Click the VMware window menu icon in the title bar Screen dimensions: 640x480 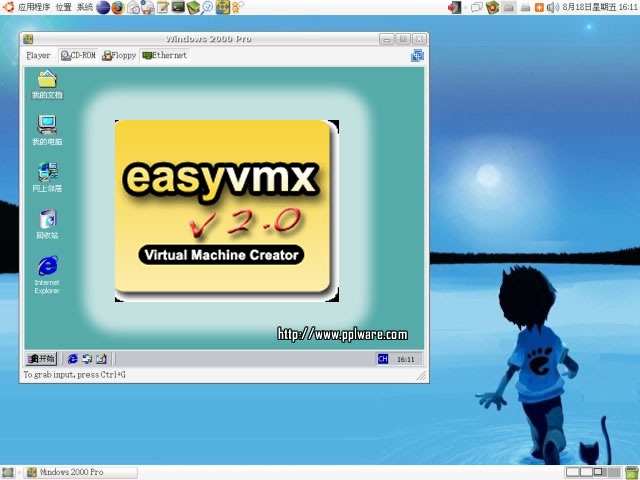point(28,39)
